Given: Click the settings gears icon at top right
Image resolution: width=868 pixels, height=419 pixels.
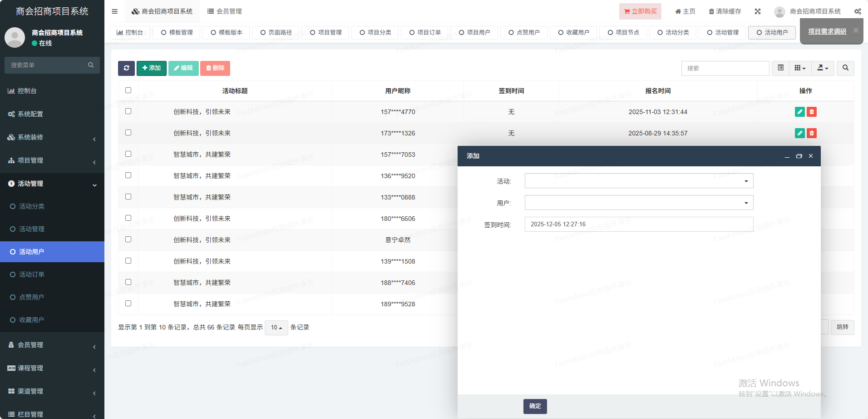Looking at the screenshot, I should tap(858, 11).
